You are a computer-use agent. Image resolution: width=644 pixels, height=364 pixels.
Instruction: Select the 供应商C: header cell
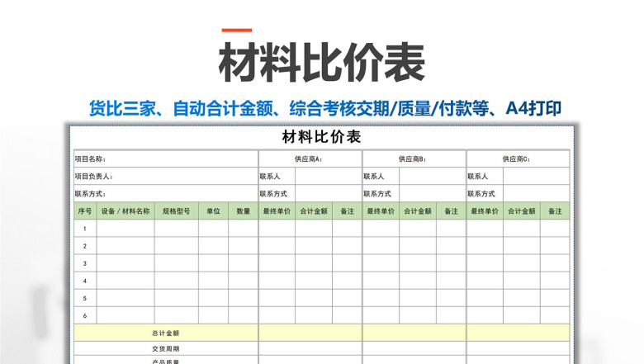(x=518, y=158)
